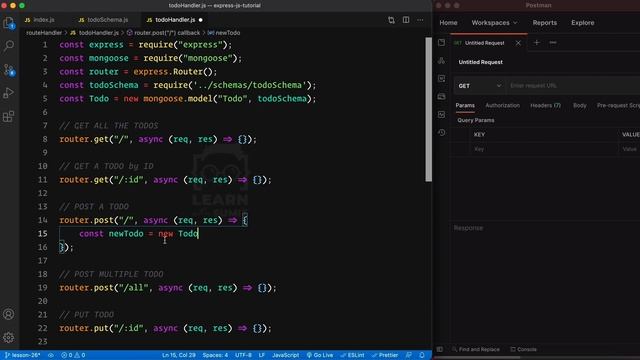Viewport: 640px width, 360px height.
Task: Open Find and Replace in Postman
Action: (x=476, y=349)
